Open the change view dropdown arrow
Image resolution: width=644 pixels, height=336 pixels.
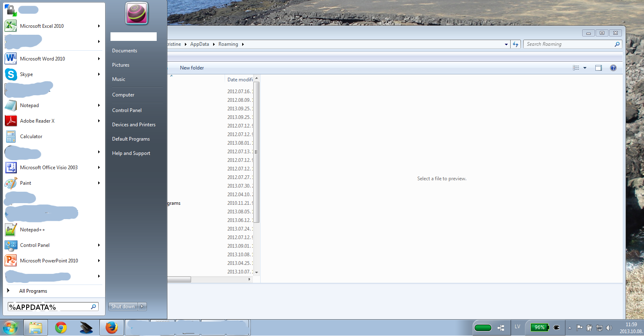pos(585,68)
